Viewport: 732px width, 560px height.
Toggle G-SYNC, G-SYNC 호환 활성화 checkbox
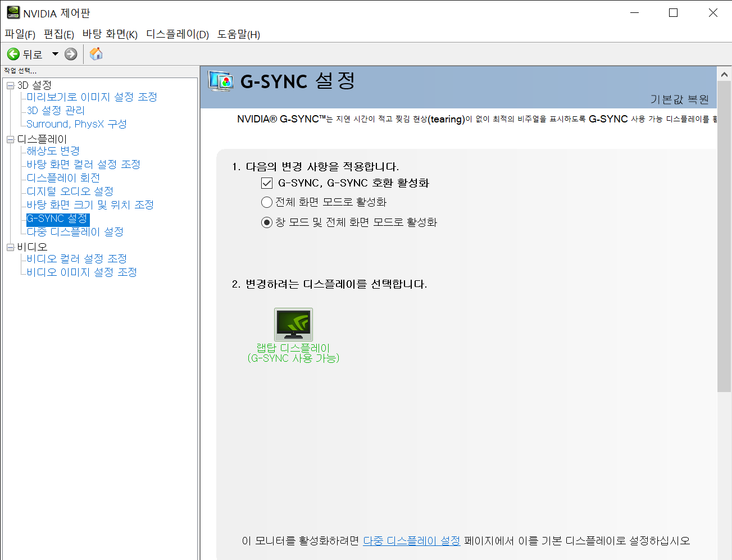(x=267, y=183)
